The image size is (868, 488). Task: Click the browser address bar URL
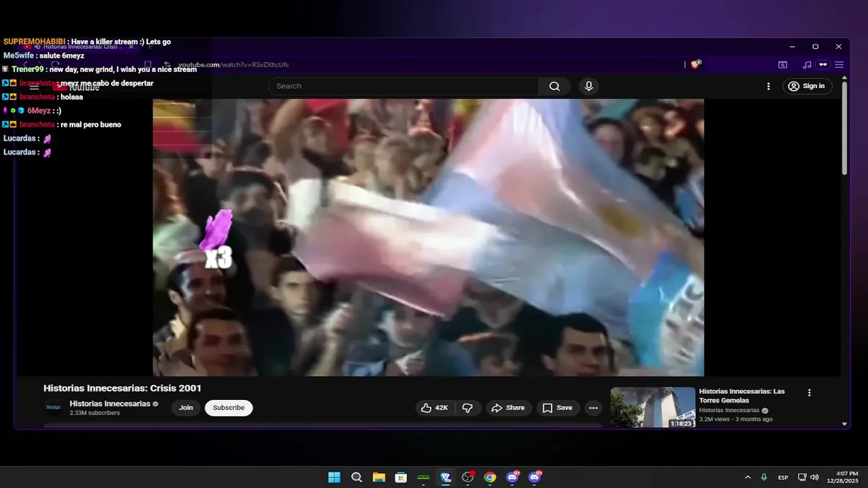[x=233, y=65]
